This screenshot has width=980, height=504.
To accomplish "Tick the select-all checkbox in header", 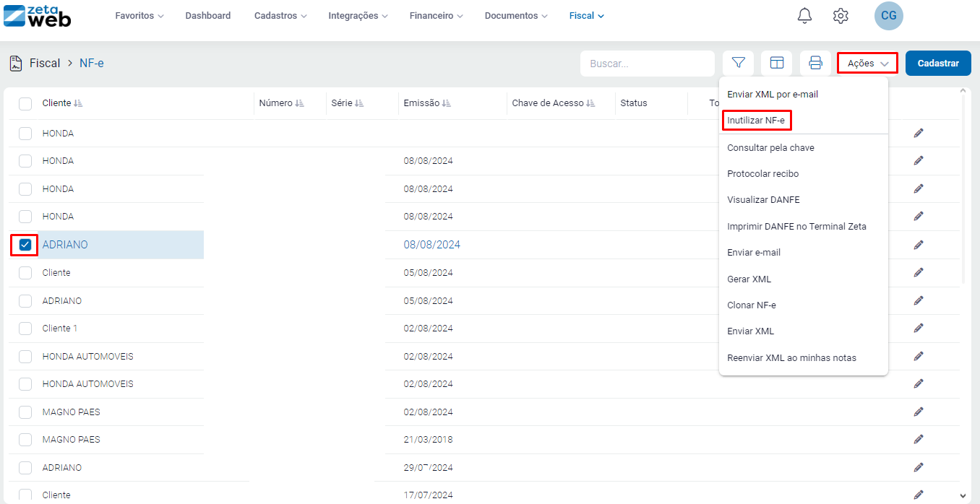I will point(25,103).
